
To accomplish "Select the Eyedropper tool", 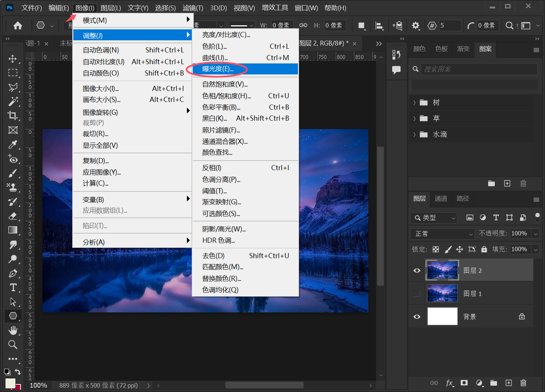I will tap(13, 144).
